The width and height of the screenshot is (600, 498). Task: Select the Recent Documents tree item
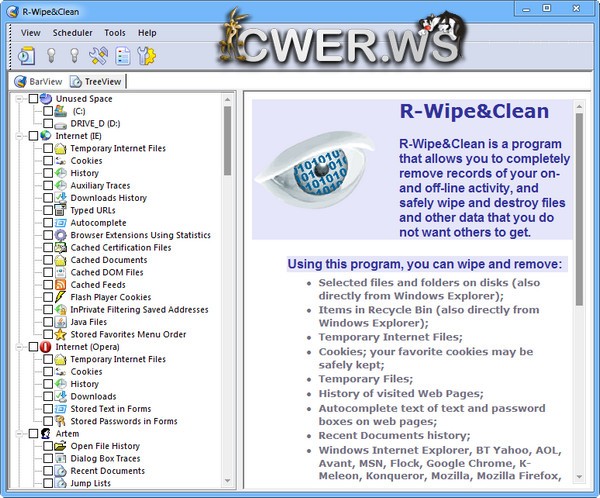click(108, 471)
